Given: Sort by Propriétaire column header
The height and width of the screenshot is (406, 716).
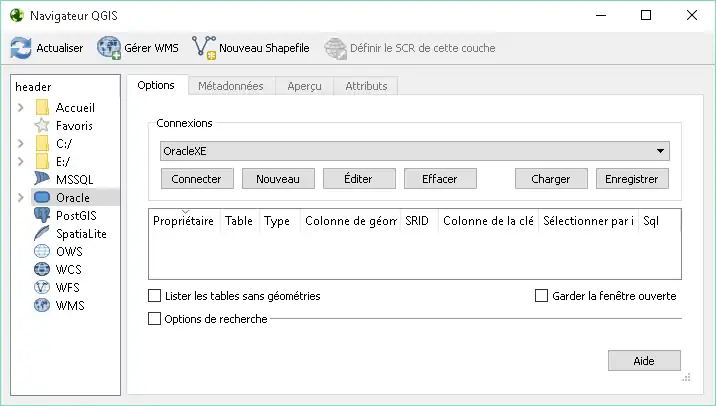Looking at the screenshot, I should (184, 221).
